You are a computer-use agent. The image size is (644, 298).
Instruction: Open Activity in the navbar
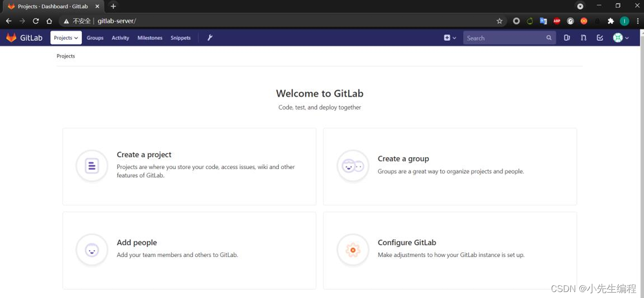120,38
